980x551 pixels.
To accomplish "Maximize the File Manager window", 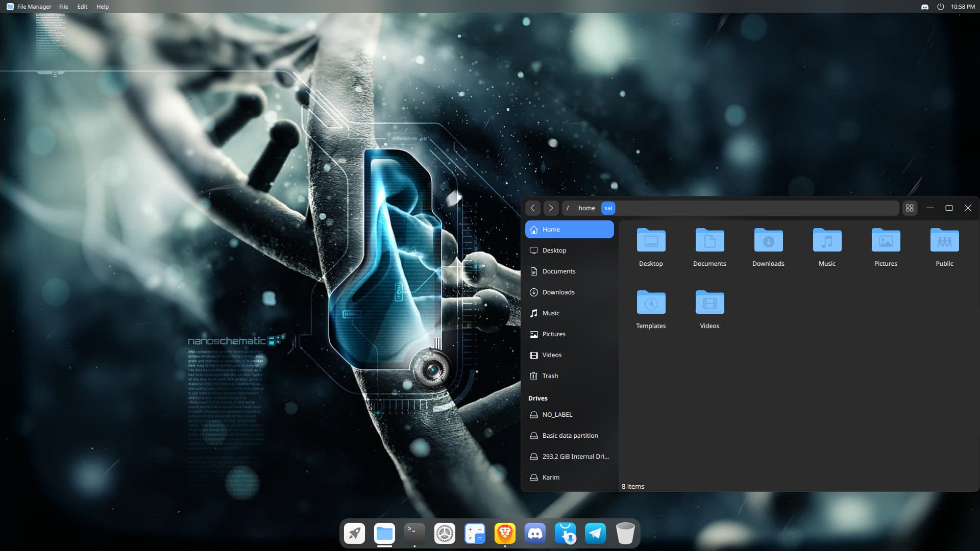I will [949, 208].
